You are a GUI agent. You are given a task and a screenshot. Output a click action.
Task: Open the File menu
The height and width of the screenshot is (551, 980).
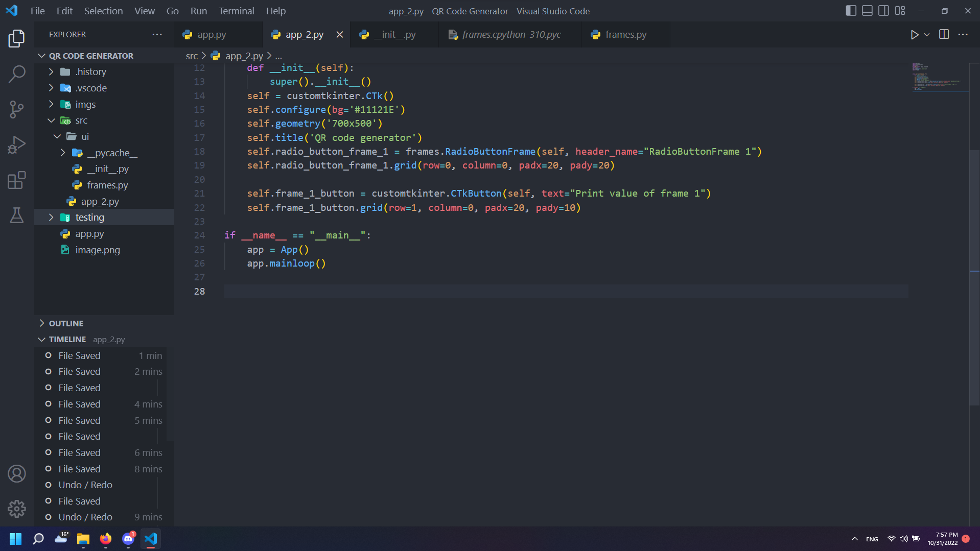point(37,11)
